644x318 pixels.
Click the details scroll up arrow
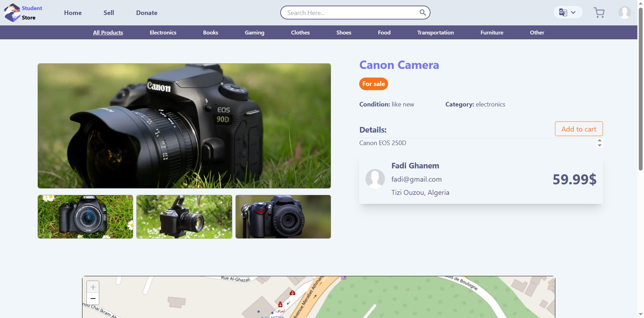(x=599, y=141)
